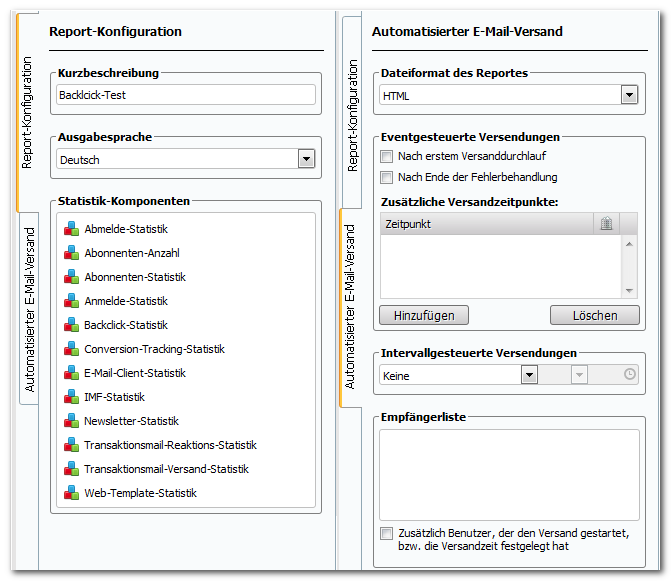671x581 pixels.
Task: Click the Abonnenten-Statistik icon
Action: click(x=71, y=277)
